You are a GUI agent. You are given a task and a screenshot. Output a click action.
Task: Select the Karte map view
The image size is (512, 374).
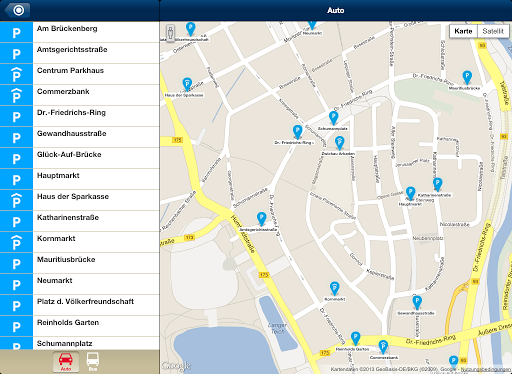[463, 31]
